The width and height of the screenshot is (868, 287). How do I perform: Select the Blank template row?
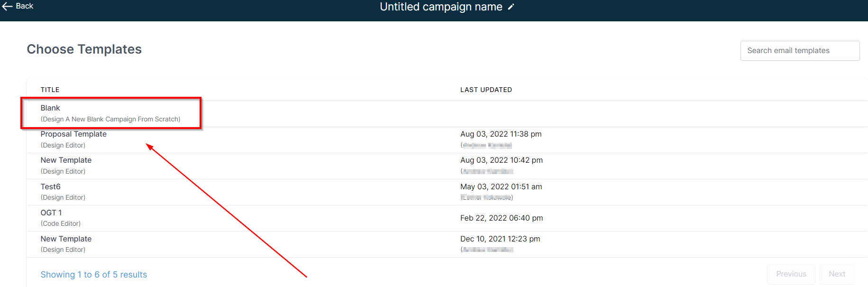click(447, 114)
